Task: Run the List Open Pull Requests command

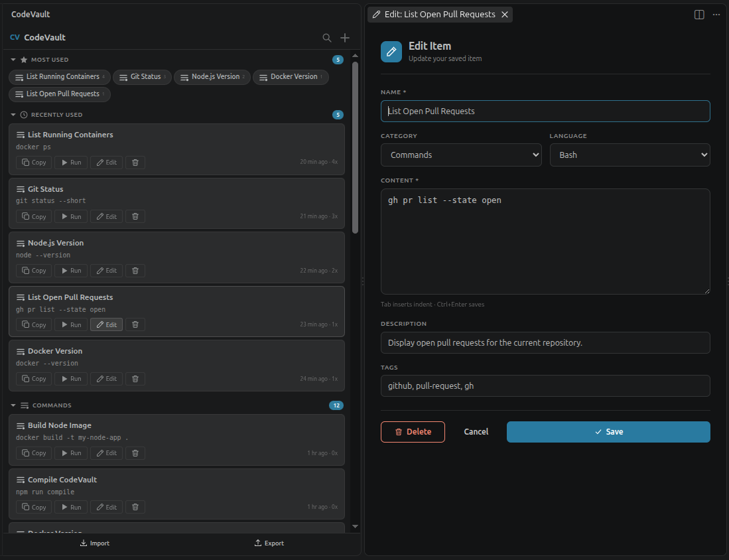Action: pos(71,324)
